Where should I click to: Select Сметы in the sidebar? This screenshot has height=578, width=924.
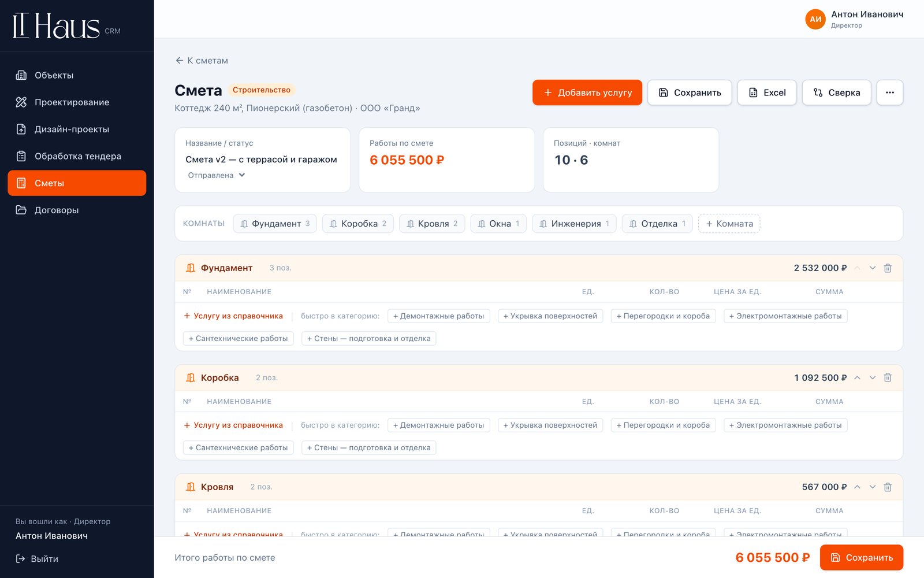point(77,183)
